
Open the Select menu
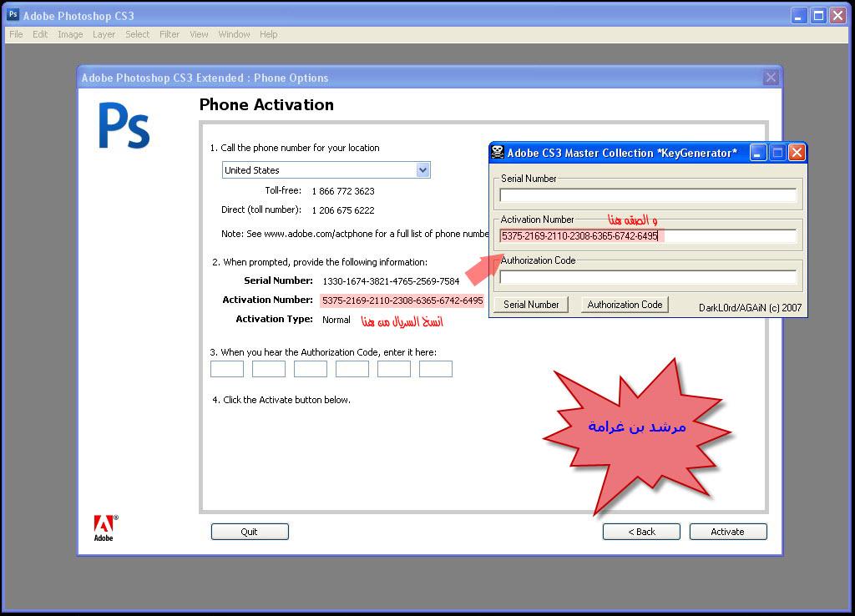point(137,34)
